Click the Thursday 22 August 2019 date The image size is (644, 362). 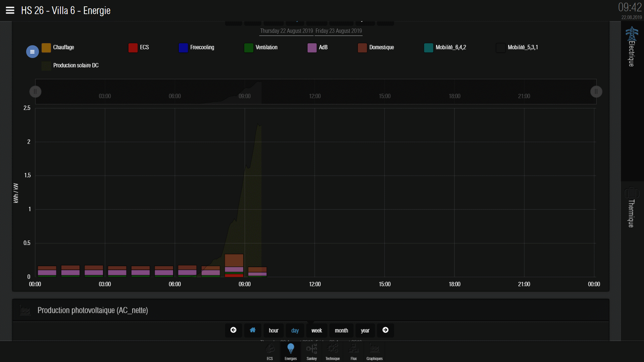point(286,31)
